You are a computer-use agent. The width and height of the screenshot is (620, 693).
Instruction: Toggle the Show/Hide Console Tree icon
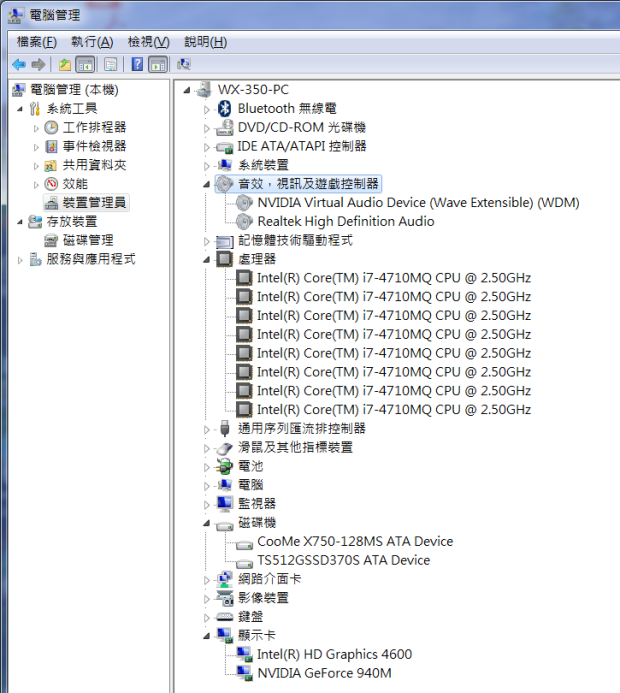tap(85, 65)
